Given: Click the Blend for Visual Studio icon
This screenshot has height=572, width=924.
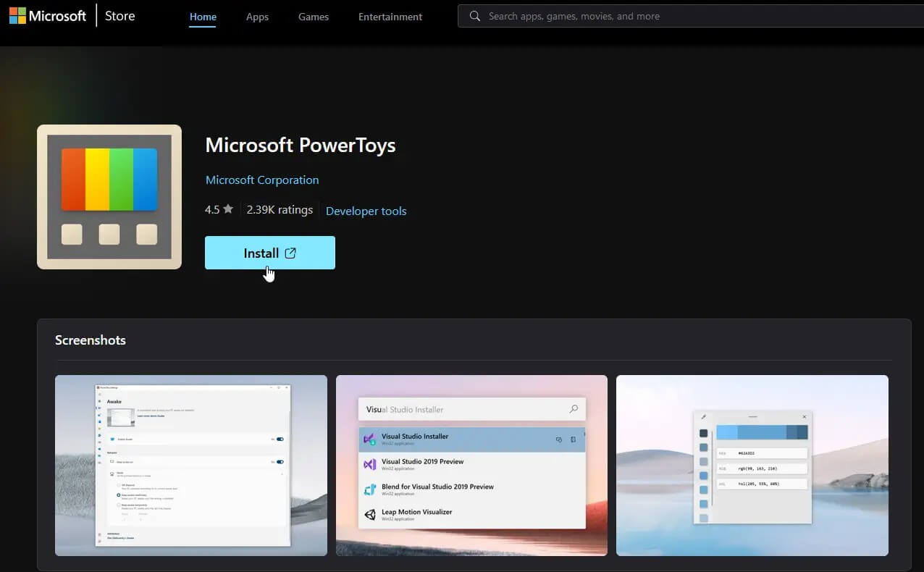Looking at the screenshot, I should (x=370, y=489).
